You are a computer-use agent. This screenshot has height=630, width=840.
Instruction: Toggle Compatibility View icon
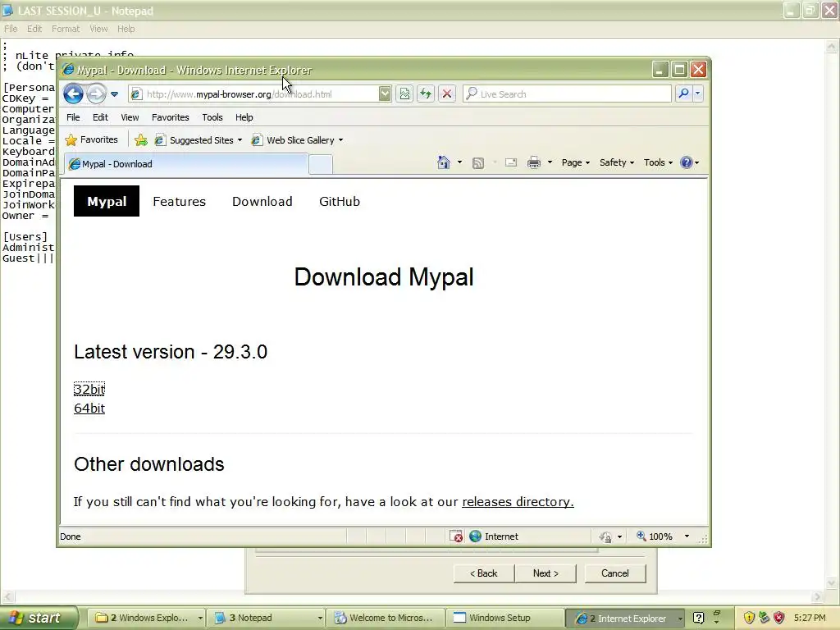pyautogui.click(x=404, y=94)
